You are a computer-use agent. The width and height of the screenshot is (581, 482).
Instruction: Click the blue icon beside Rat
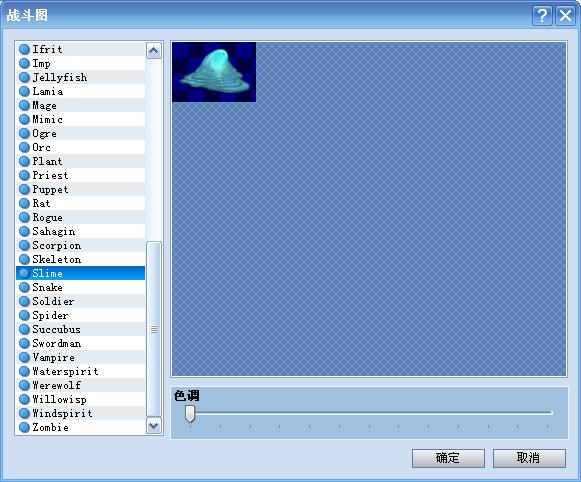click(x=24, y=203)
